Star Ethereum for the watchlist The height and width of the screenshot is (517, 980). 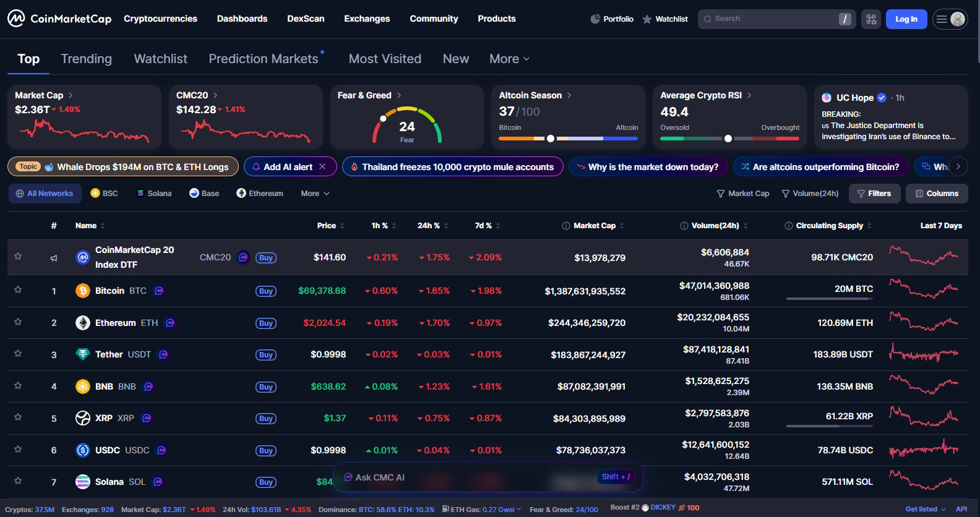(x=18, y=322)
